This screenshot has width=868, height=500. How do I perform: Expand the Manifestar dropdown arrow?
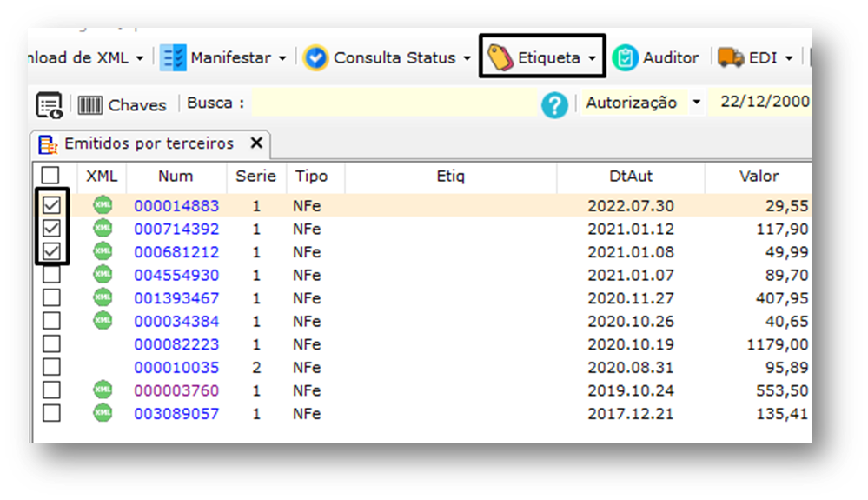(282, 58)
